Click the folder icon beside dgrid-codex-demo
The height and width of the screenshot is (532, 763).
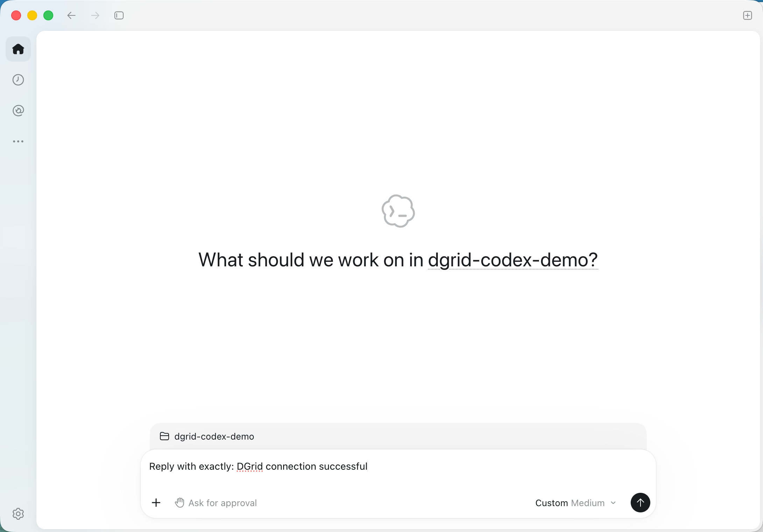coord(164,436)
